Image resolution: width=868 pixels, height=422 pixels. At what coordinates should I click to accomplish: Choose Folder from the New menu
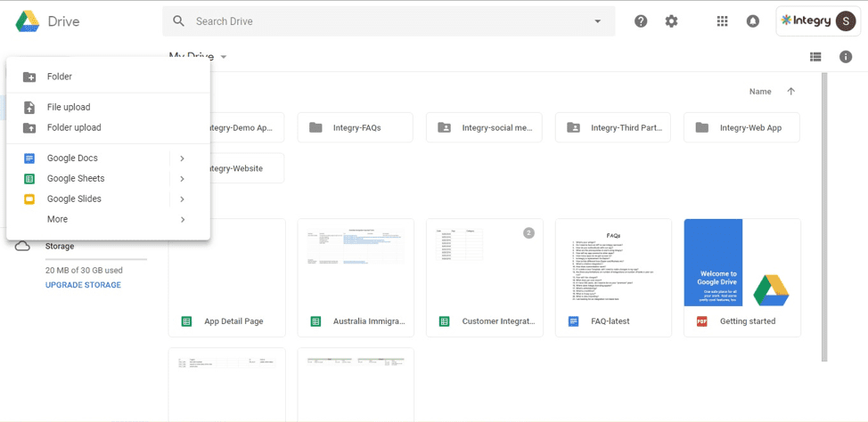coord(108,77)
